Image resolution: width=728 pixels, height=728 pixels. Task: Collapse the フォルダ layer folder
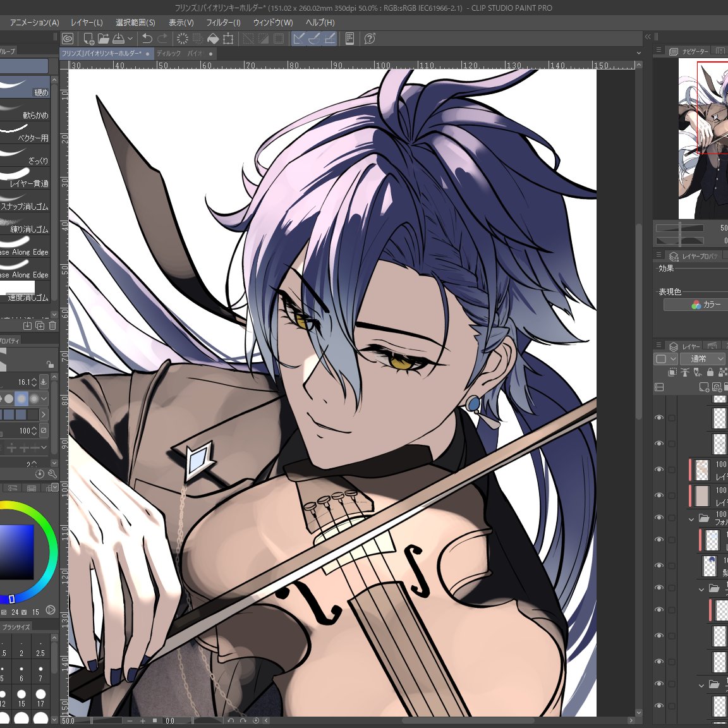point(691,519)
